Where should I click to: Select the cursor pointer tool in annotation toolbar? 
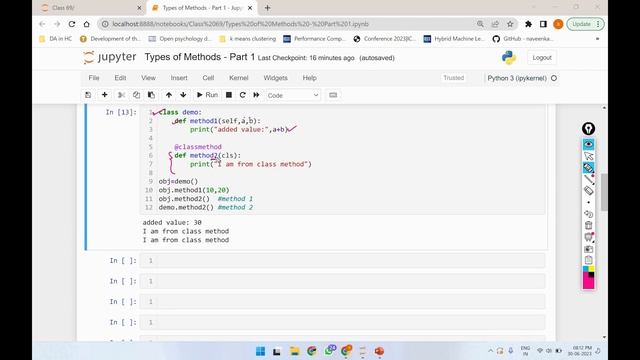[588, 156]
